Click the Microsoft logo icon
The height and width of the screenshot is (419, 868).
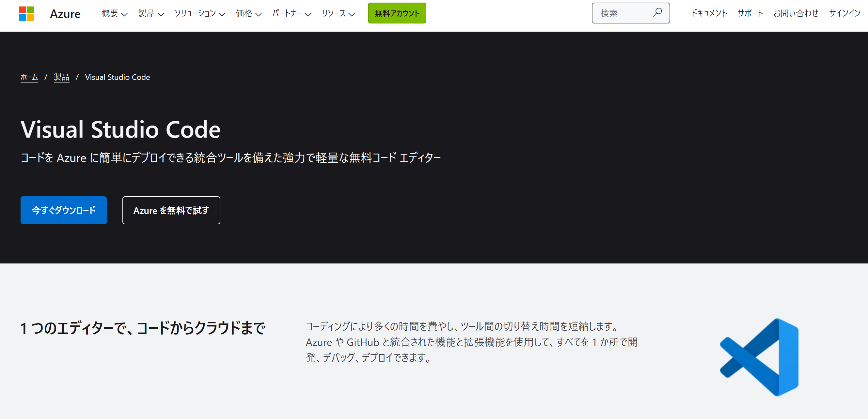[x=27, y=13]
